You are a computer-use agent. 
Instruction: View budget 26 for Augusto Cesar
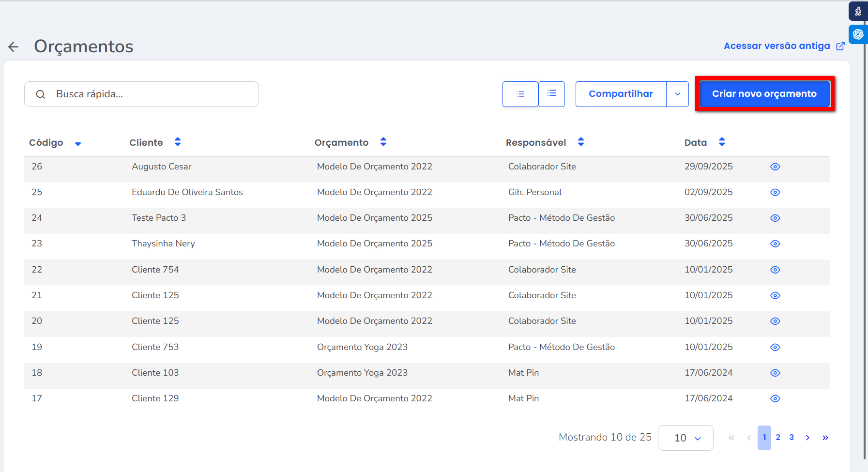[775, 167]
